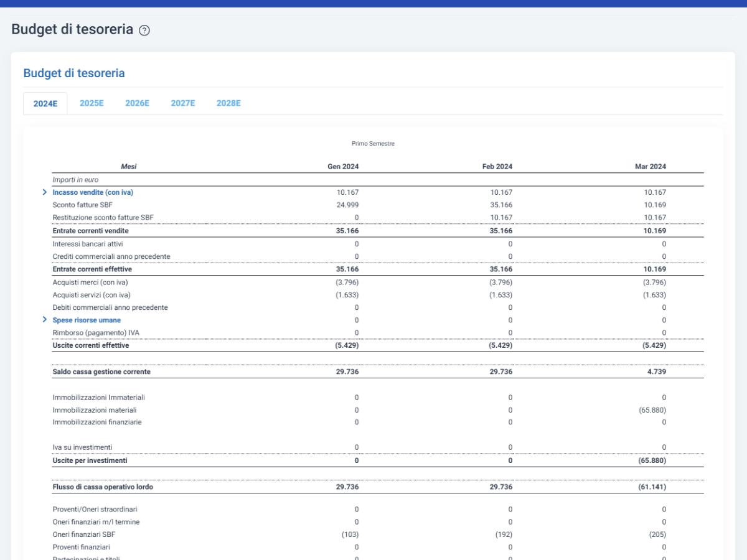
Task: Expand the Incasso vendite (con iva) row
Action: click(45, 192)
